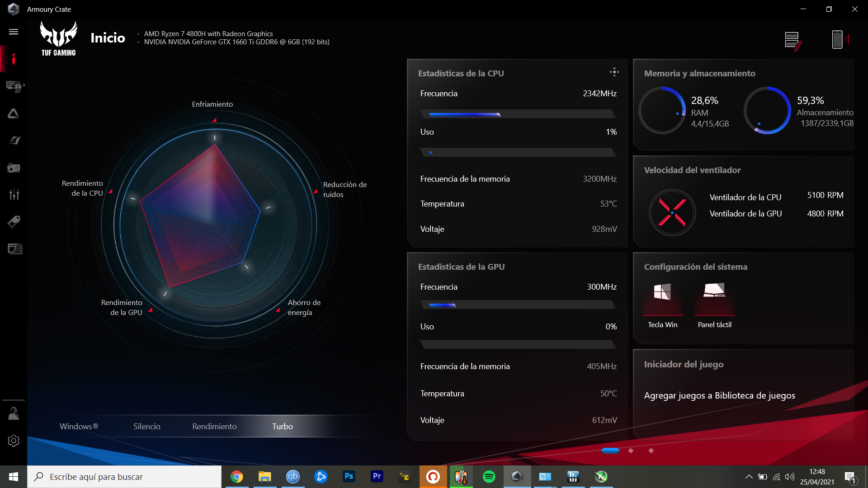Show hidden system tray icons
The height and width of the screenshot is (488, 868).
click(x=749, y=477)
